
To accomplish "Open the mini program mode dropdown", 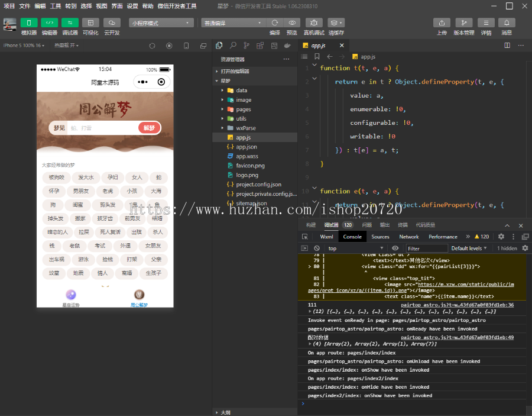I will coord(161,22).
